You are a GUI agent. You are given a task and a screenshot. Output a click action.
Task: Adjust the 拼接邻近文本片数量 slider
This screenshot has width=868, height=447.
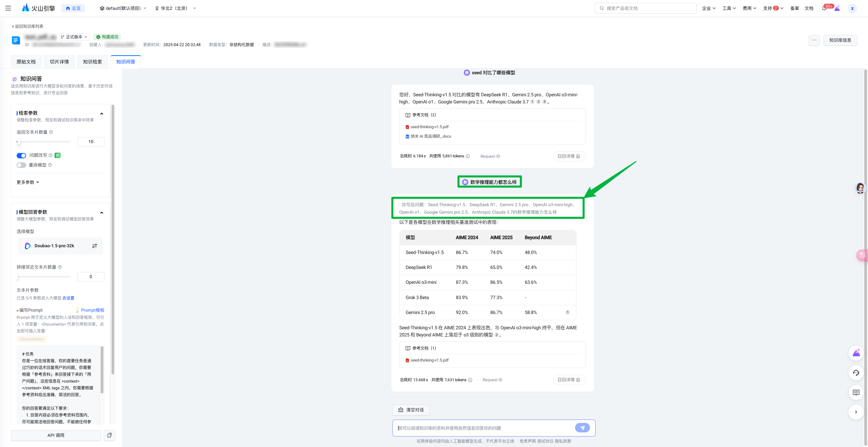43,276
